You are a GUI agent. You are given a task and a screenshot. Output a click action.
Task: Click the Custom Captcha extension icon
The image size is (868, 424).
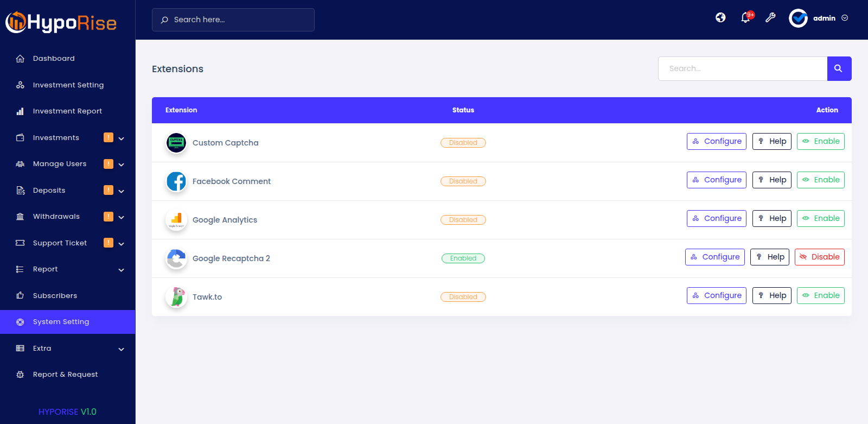[x=176, y=143]
